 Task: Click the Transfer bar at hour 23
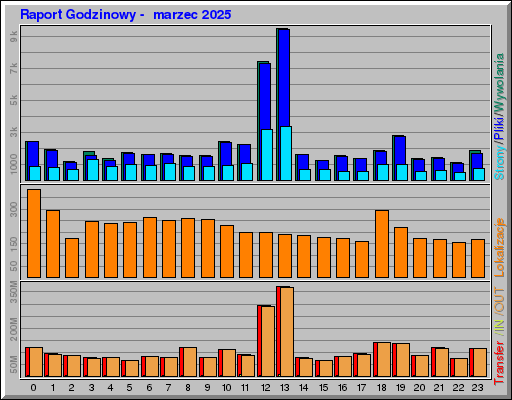click(478, 363)
